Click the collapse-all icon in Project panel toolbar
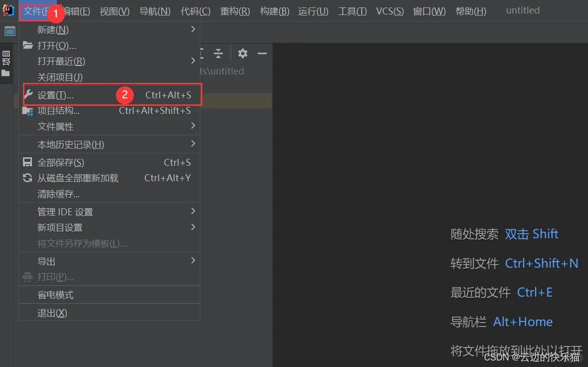This screenshot has width=588, height=367. [x=218, y=53]
